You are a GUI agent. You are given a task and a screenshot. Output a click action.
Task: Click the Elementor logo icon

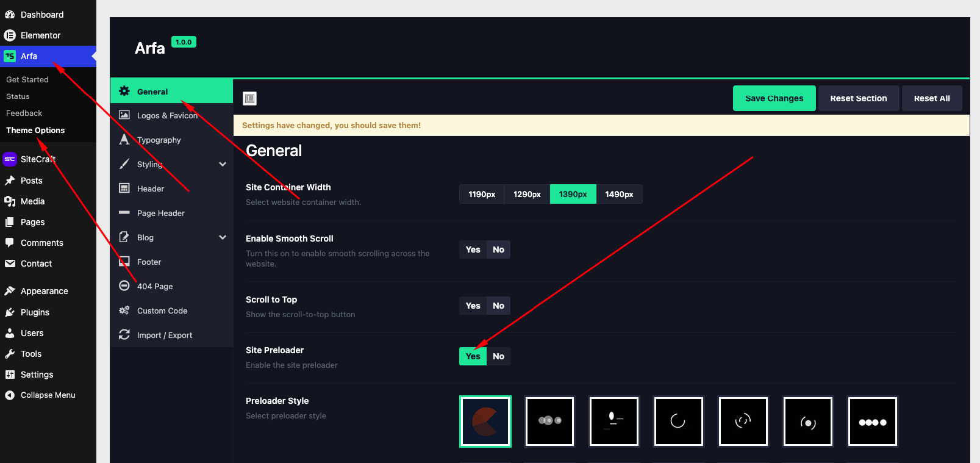(x=10, y=35)
